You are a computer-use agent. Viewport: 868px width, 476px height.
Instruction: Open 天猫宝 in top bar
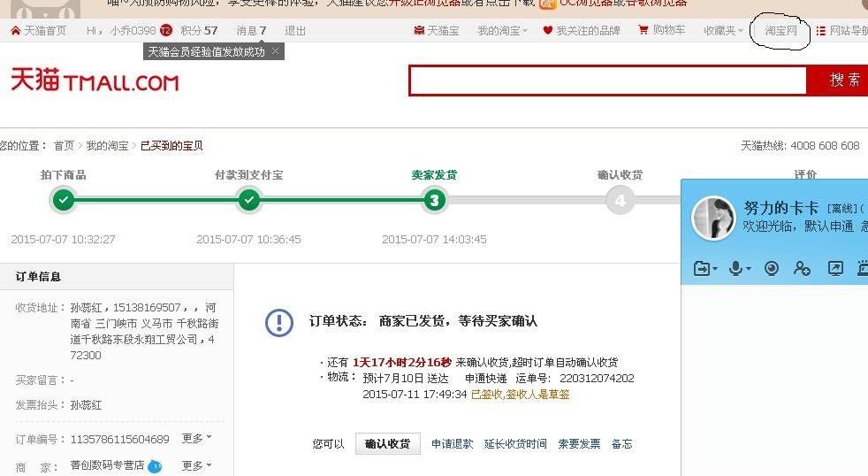click(443, 30)
